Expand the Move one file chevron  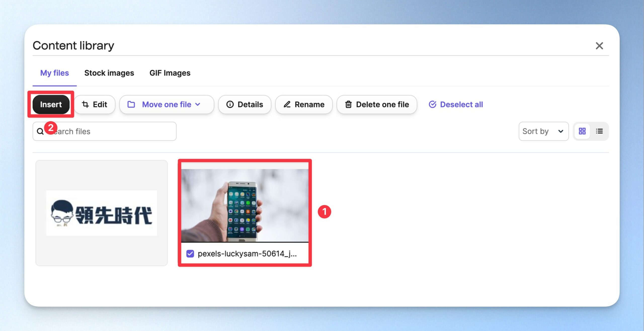click(x=198, y=104)
